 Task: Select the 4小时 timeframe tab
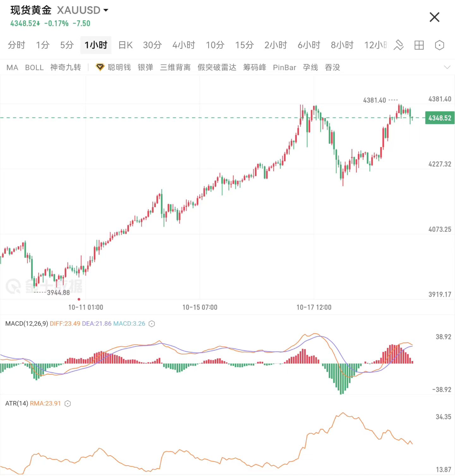pyautogui.click(x=184, y=45)
